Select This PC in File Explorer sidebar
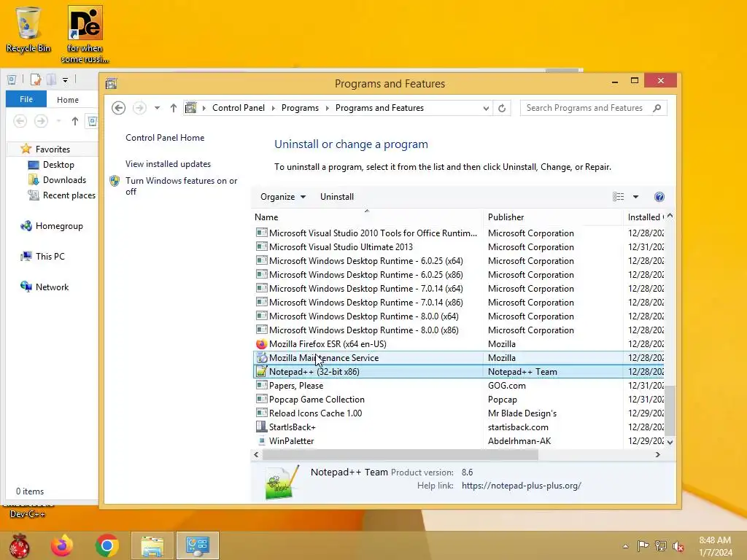747x560 pixels. click(x=50, y=256)
